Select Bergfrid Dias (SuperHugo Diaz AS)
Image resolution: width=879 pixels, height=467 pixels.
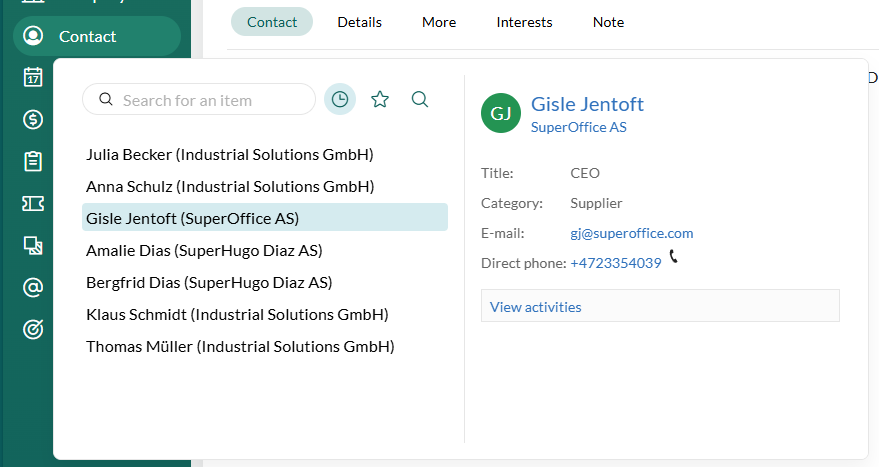[209, 283]
